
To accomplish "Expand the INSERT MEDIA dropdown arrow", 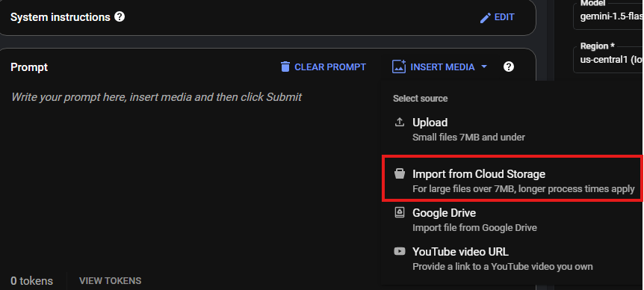I will (484, 67).
